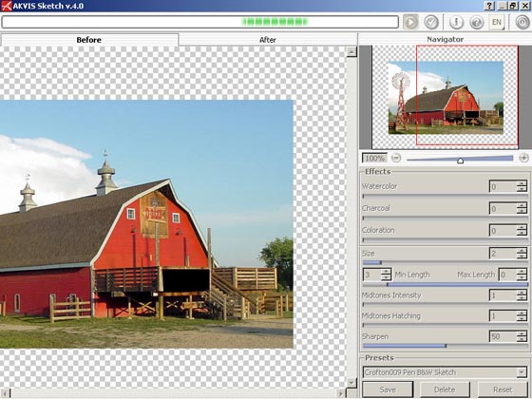Select the Before tab

89,40
